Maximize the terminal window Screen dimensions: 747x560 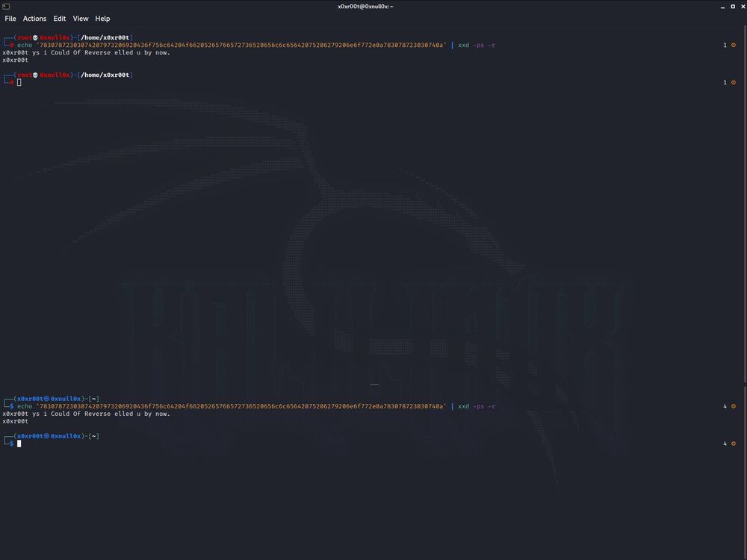(x=731, y=6)
